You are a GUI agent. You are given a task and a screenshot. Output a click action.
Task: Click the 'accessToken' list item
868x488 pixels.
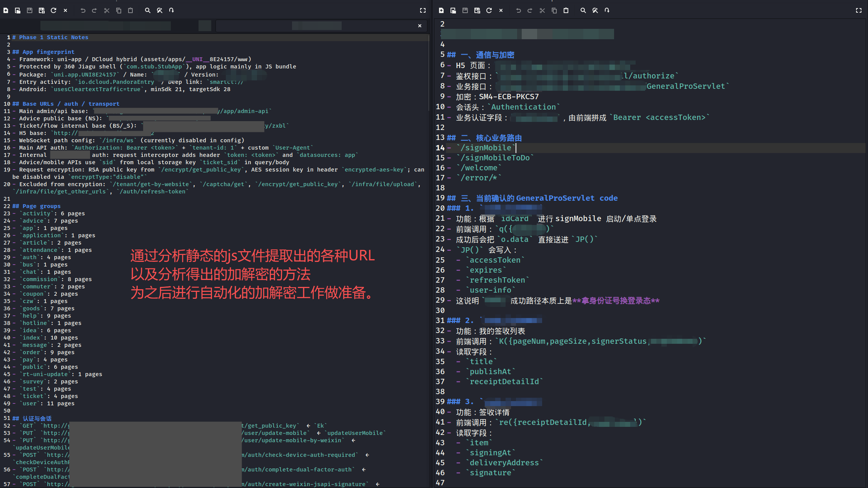491,260
